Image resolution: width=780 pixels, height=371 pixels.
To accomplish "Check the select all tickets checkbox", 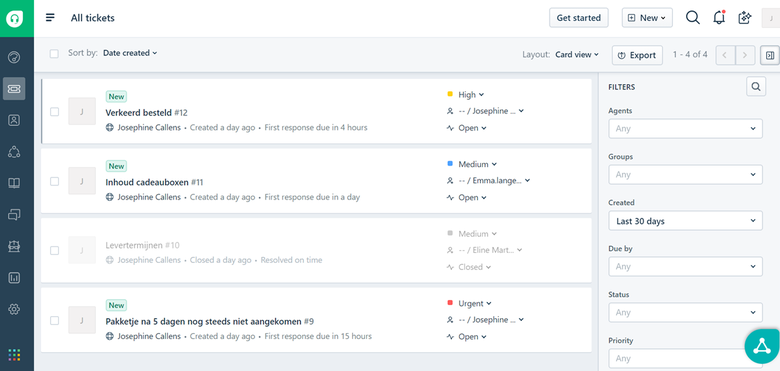I will point(54,53).
